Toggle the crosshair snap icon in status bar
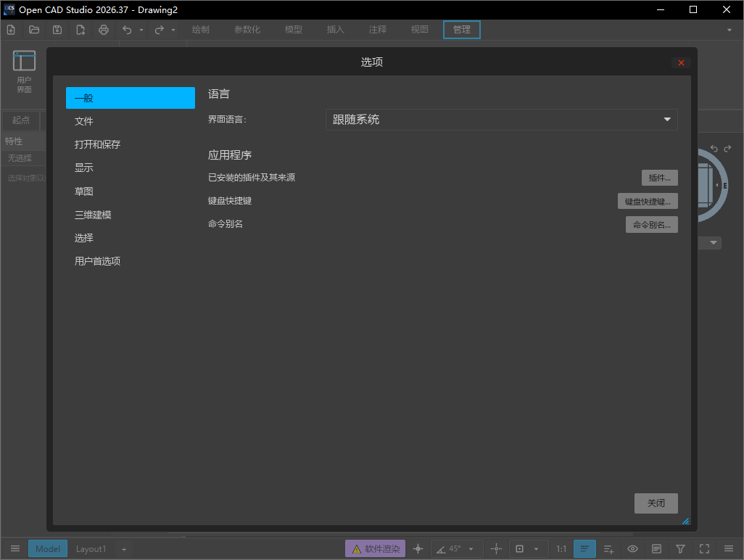Screen dimensions: 744x560 (x=418, y=548)
